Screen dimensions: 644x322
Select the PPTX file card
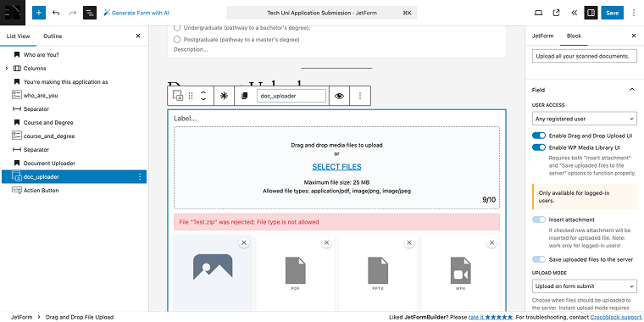click(378, 273)
